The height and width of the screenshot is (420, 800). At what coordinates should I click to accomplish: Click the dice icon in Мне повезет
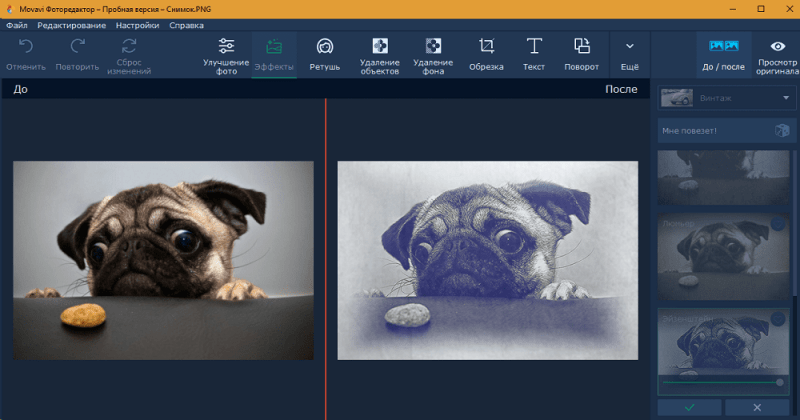coord(782,131)
